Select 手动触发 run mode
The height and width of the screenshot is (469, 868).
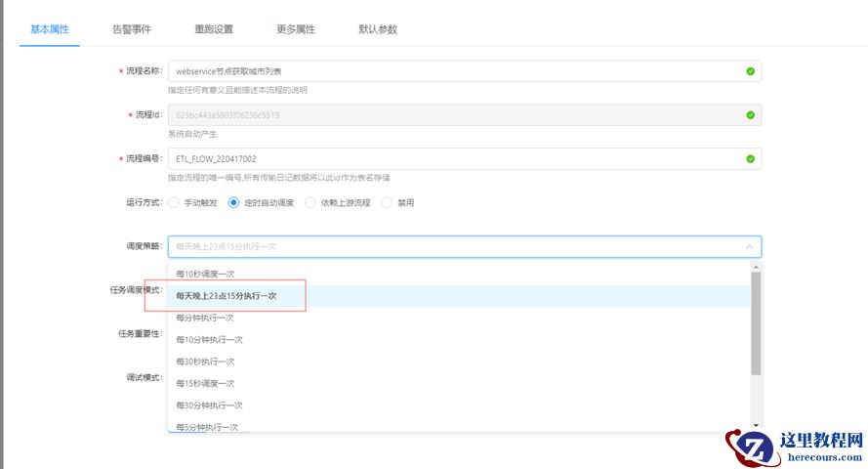coord(174,203)
